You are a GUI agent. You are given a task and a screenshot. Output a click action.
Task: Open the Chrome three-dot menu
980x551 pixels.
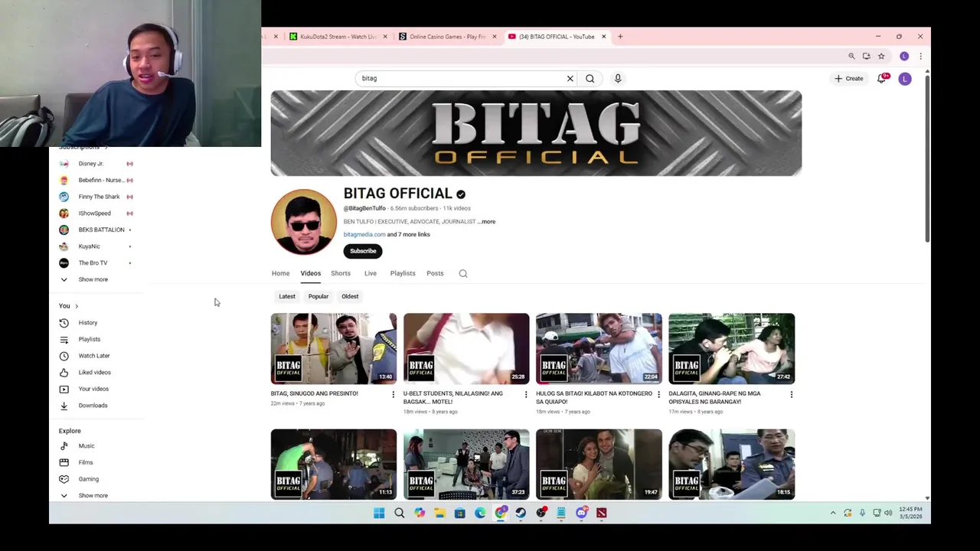pos(920,56)
